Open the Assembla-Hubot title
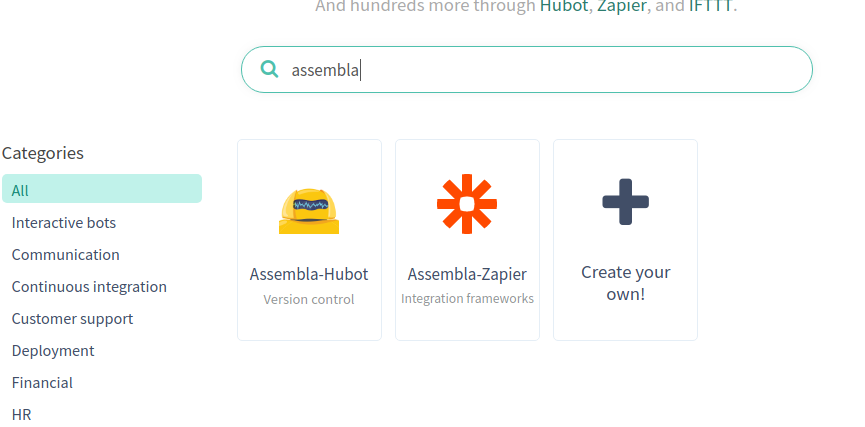This screenshot has height=427, width=865. (309, 274)
